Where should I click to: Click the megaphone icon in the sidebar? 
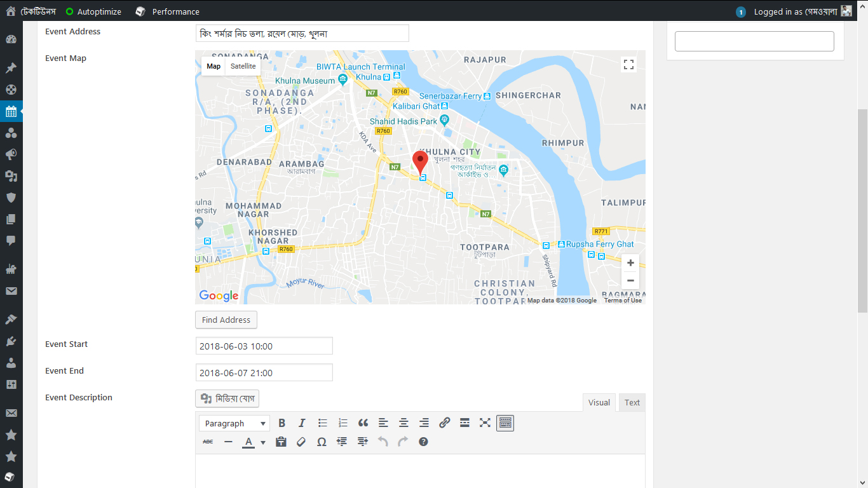11,154
